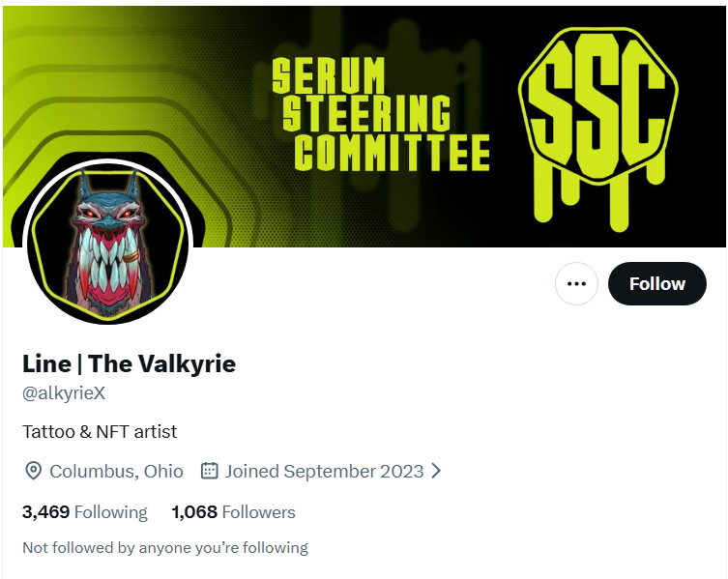Click Not followed by anyone you're following
The width and height of the screenshot is (728, 579).
click(x=165, y=548)
